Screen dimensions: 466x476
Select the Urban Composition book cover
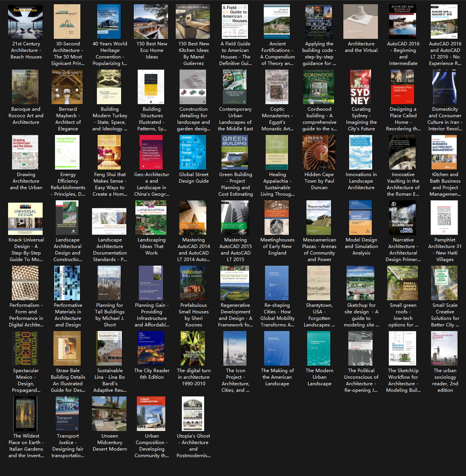(x=151, y=414)
